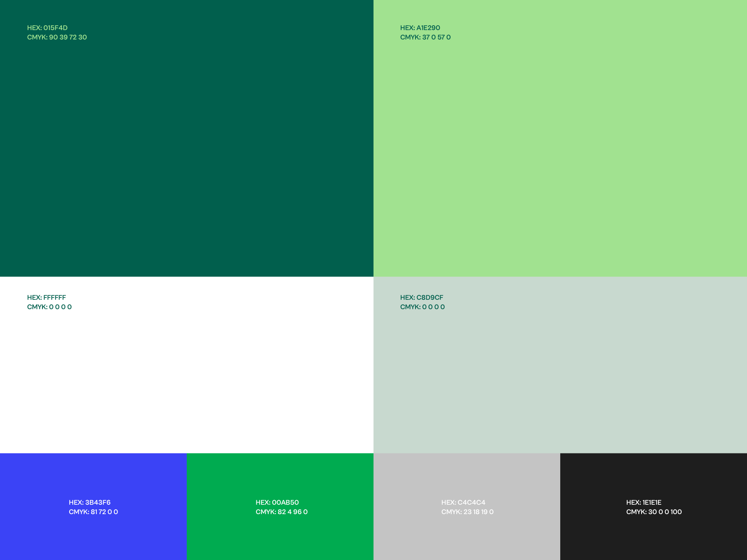This screenshot has height=560, width=747.
Task: Click the label 'HEX: 3B43F6'
Action: coord(89,502)
